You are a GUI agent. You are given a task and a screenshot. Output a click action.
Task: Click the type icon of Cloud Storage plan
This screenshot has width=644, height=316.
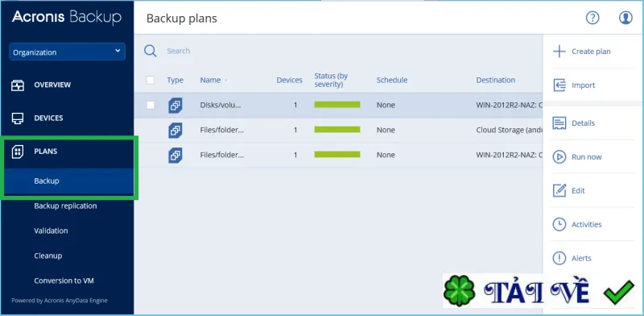point(175,131)
